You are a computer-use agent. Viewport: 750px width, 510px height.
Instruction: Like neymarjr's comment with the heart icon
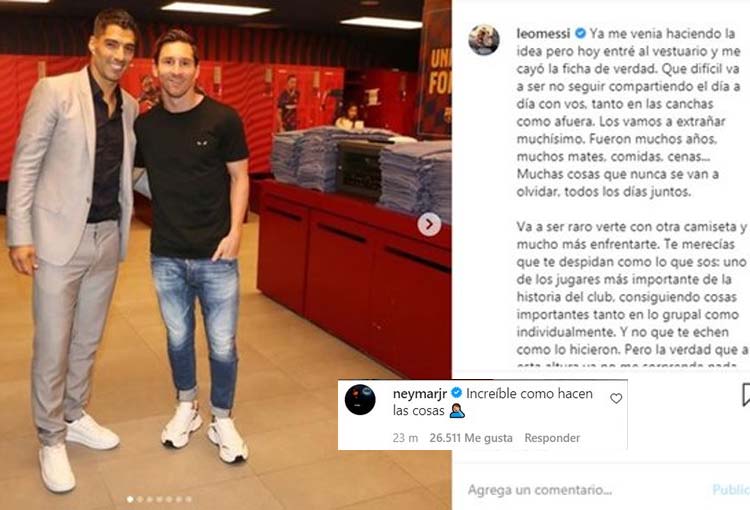(616, 398)
